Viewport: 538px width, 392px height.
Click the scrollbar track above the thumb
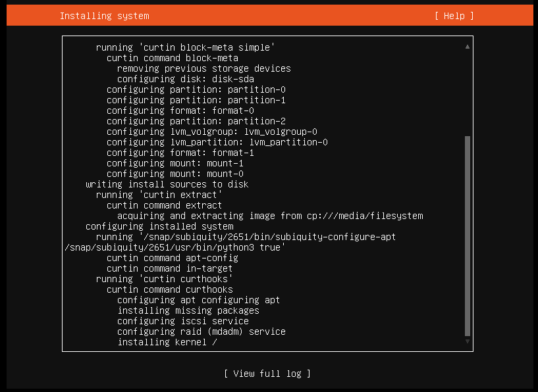click(468, 92)
